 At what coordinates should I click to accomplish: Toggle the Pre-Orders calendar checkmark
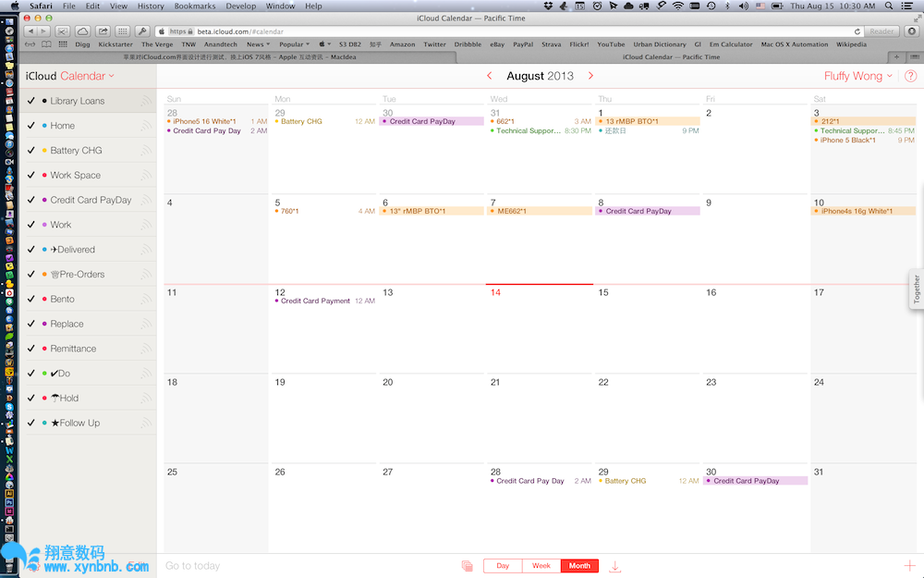pyautogui.click(x=31, y=275)
